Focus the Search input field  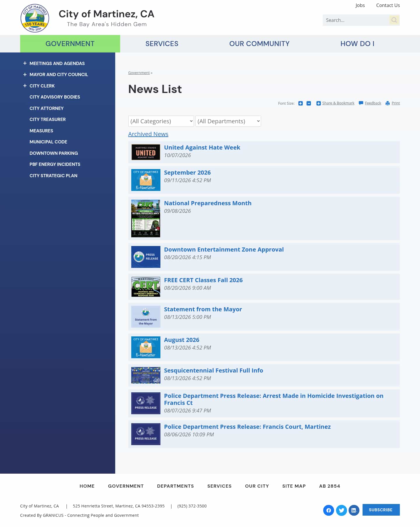pyautogui.click(x=356, y=20)
